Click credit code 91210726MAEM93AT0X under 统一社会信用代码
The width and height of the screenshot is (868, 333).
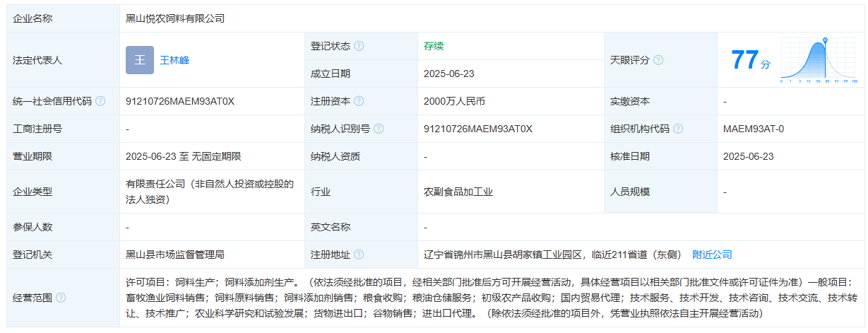pyautogui.click(x=180, y=101)
